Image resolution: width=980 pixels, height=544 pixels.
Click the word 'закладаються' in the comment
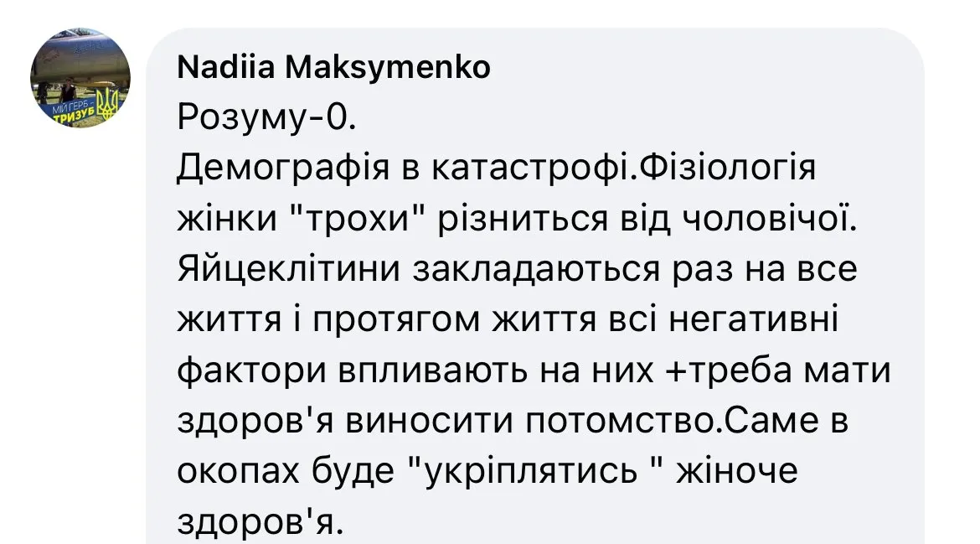coord(536,270)
